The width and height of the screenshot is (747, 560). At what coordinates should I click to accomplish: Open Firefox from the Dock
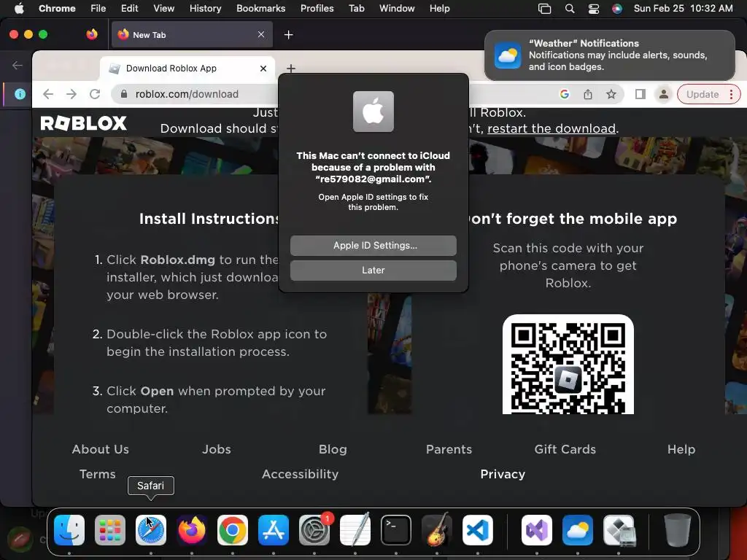[x=192, y=530]
